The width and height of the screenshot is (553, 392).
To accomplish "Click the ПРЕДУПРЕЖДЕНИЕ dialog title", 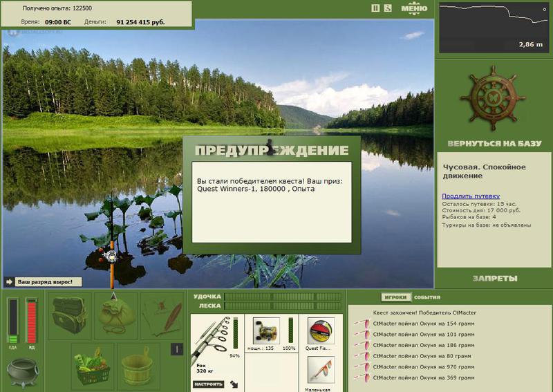I will [272, 150].
